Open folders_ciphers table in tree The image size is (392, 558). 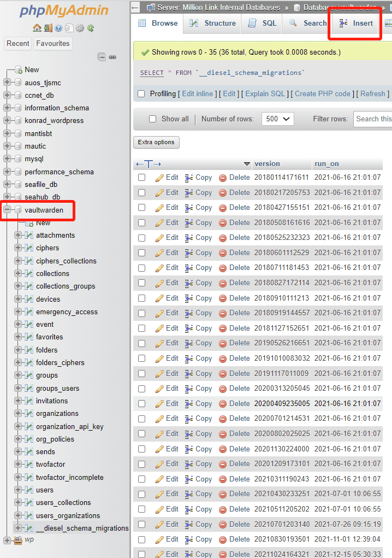pyautogui.click(x=60, y=363)
